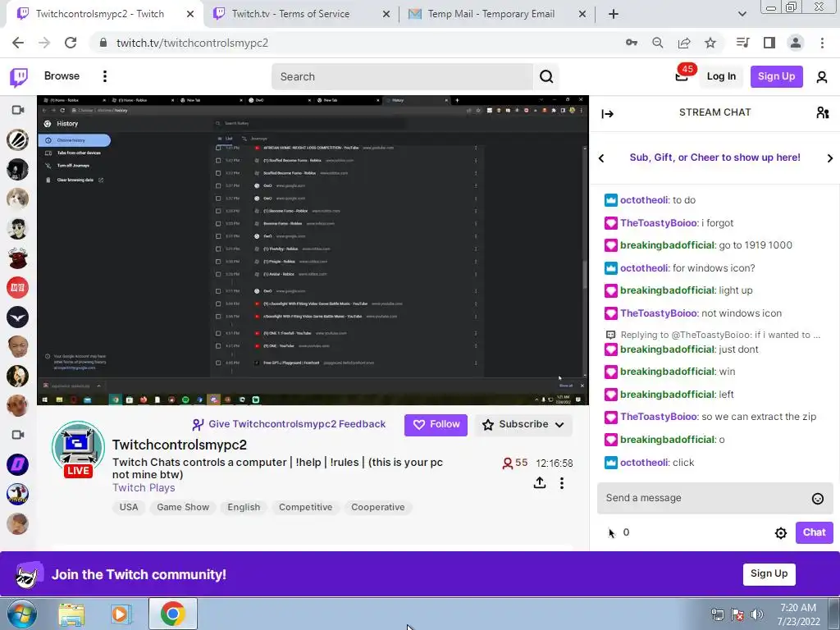Open Chrome side panel icon

point(769,43)
